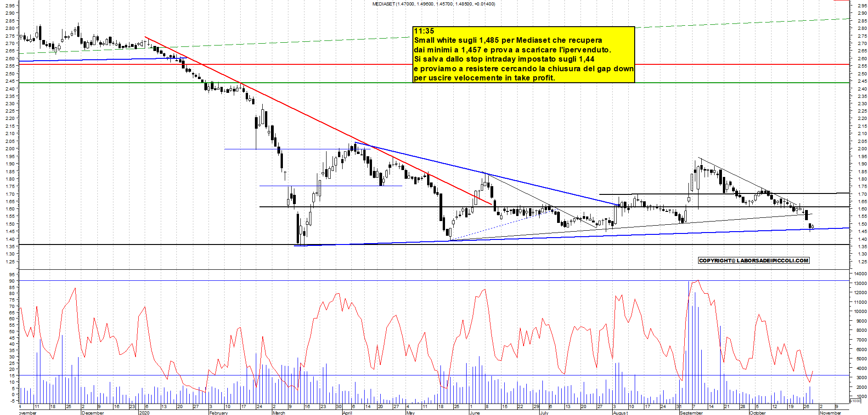Click the March month label
Image resolution: width=868 pixels, height=415 pixels.
[x=279, y=413]
